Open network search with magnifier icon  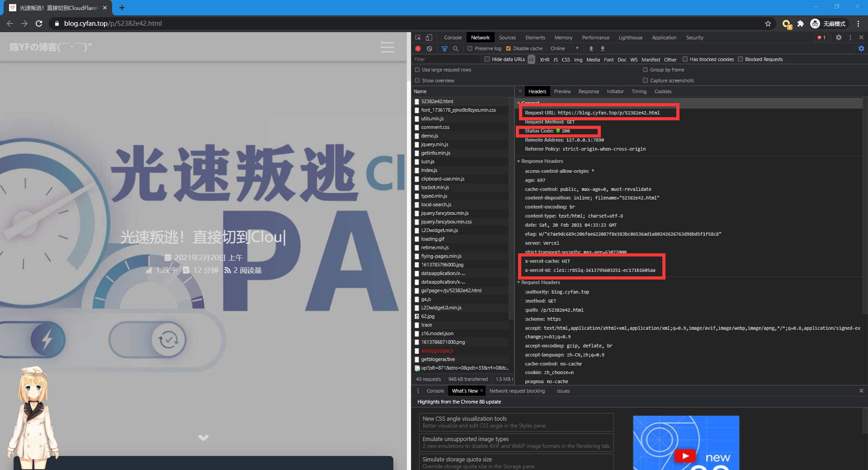(x=456, y=48)
